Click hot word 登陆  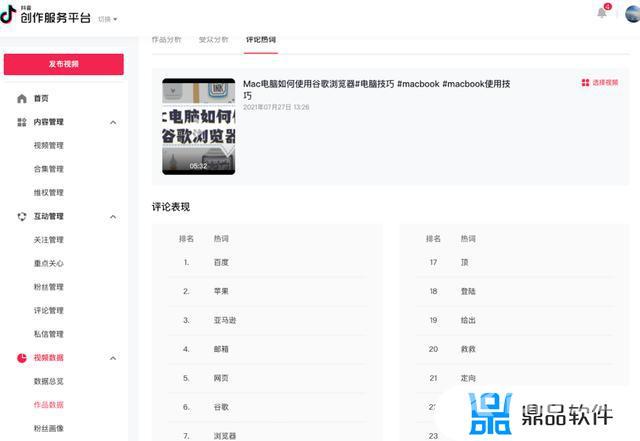pyautogui.click(x=468, y=291)
